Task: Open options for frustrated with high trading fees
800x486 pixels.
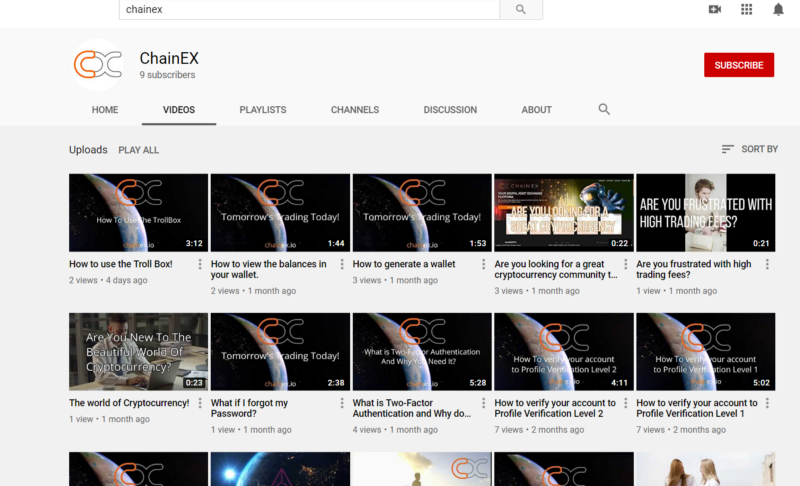Action: click(x=767, y=264)
